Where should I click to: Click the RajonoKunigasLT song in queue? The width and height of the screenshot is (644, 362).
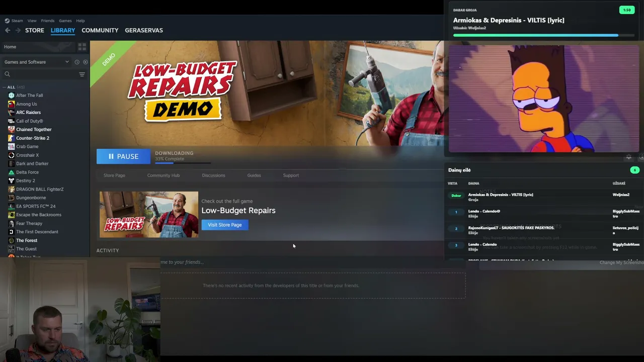tap(511, 228)
